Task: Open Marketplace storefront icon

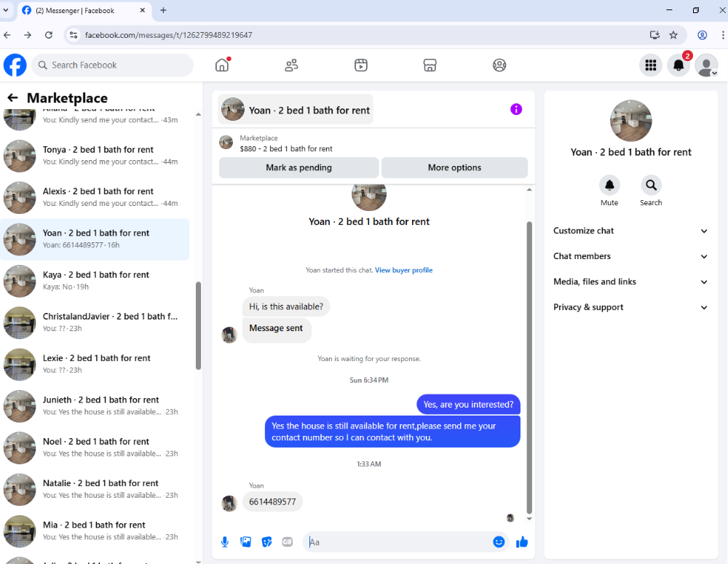Action: pyautogui.click(x=430, y=65)
